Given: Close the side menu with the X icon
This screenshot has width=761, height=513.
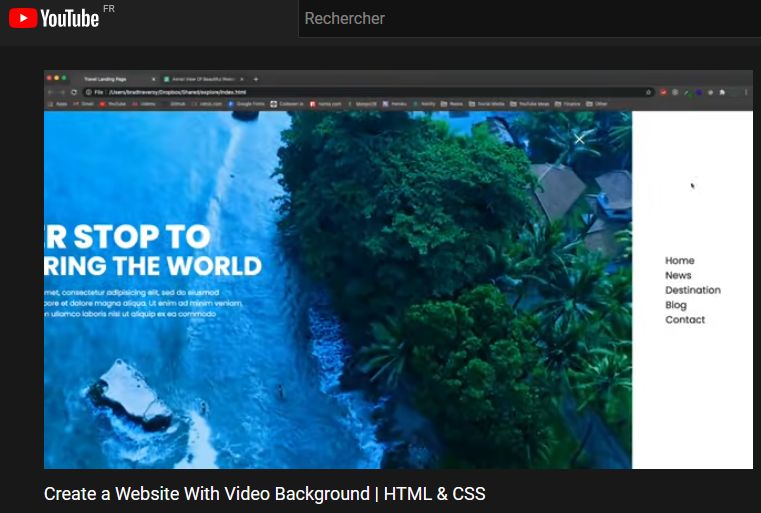Looking at the screenshot, I should click(579, 139).
